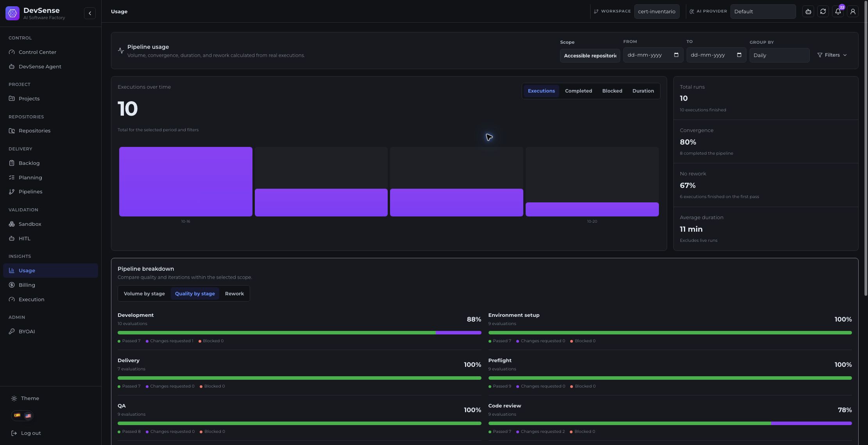868x445 pixels.
Task: Click the Environment setup stage title
Action: pyautogui.click(x=514, y=315)
